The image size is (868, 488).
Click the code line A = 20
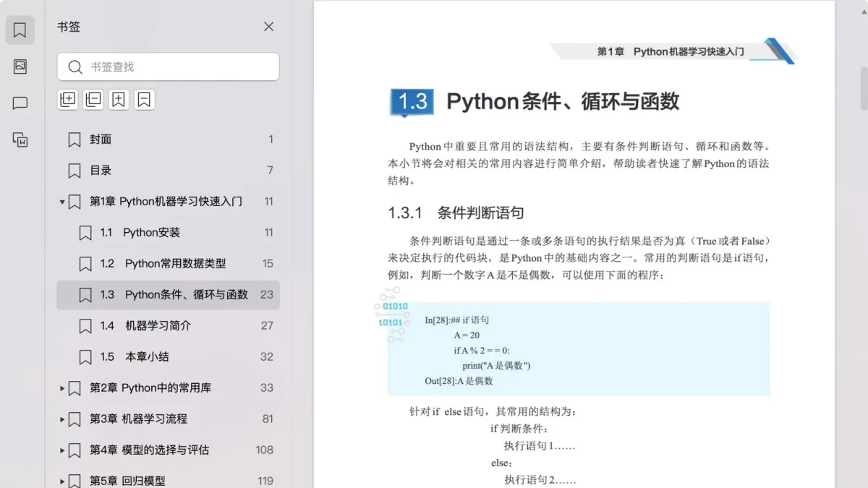tap(467, 335)
